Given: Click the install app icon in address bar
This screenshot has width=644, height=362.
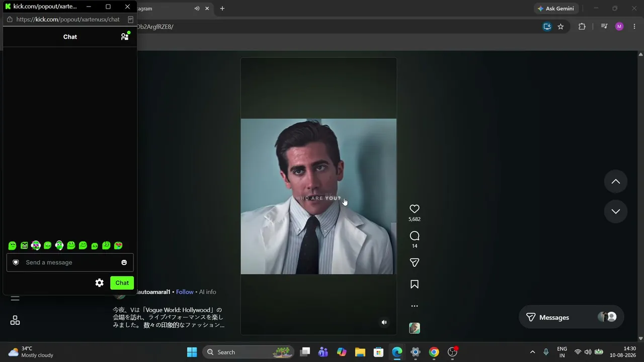Looking at the screenshot, I should coord(547,27).
